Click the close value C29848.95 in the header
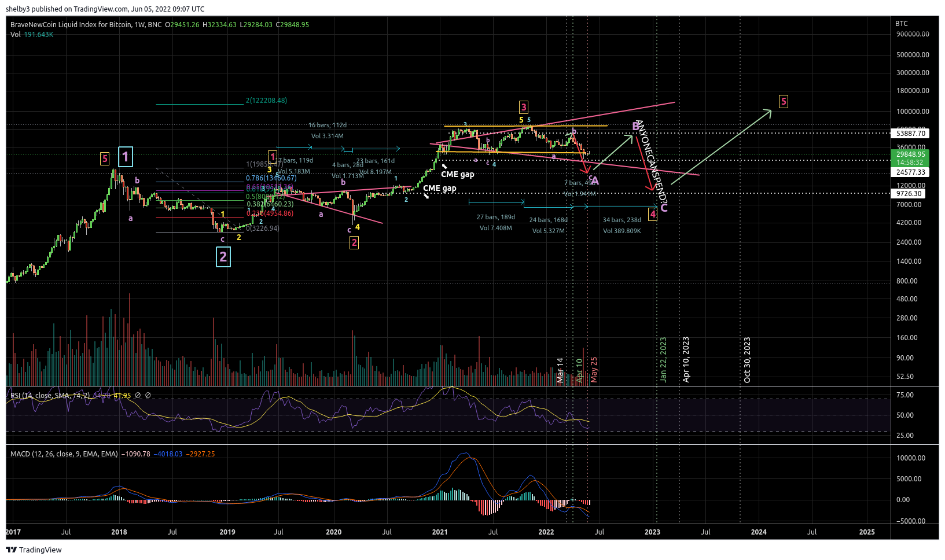 click(x=292, y=25)
